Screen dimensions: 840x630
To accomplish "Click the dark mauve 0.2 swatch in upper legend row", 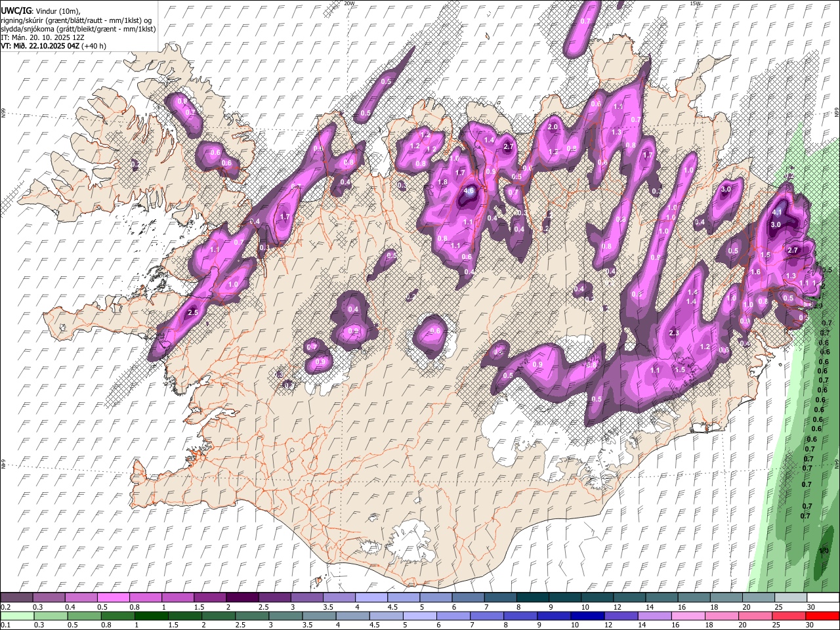I will pos(17,598).
